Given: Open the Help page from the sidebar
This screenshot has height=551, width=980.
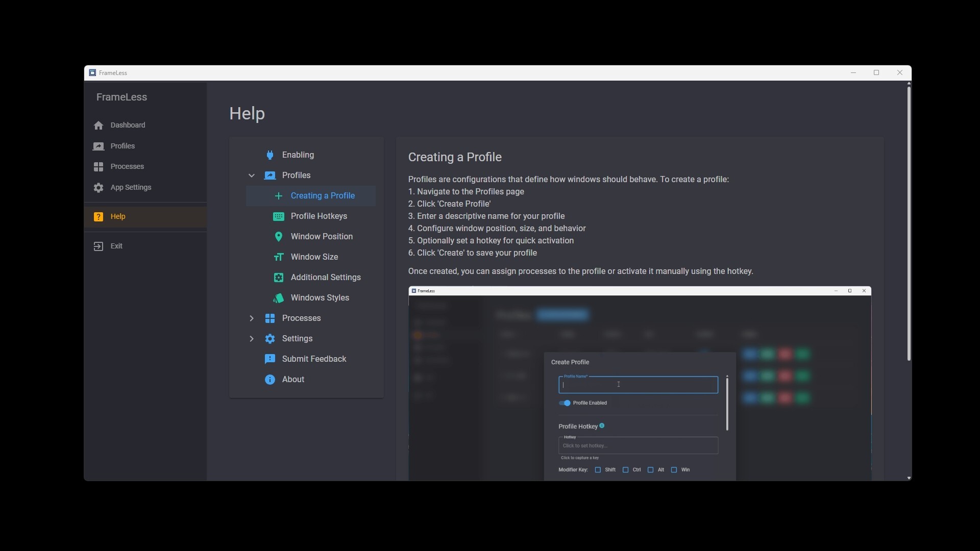Looking at the screenshot, I should click(117, 216).
